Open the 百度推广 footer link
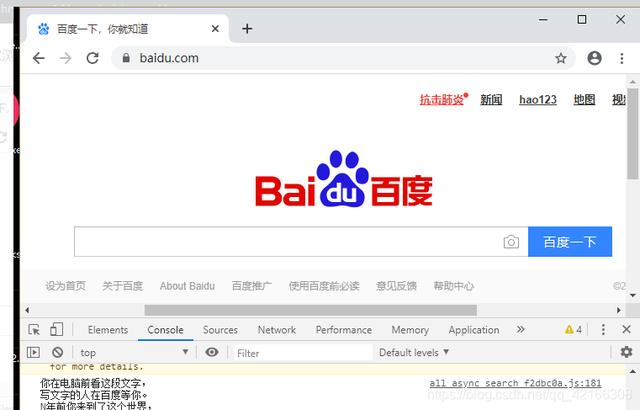The image size is (640, 410). pyautogui.click(x=252, y=286)
